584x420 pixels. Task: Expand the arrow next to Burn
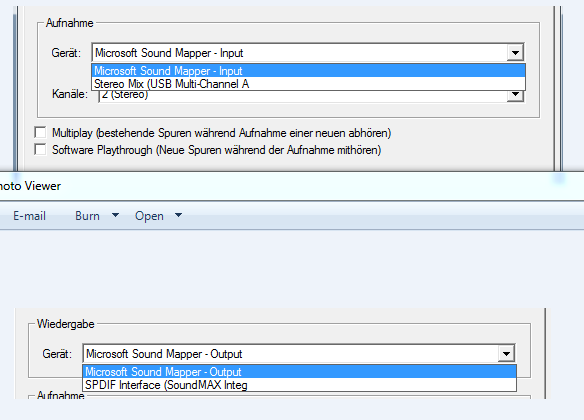(x=115, y=215)
